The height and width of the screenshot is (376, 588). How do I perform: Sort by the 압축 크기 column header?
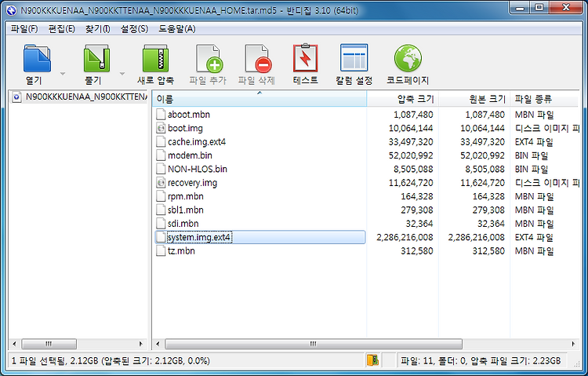402,99
